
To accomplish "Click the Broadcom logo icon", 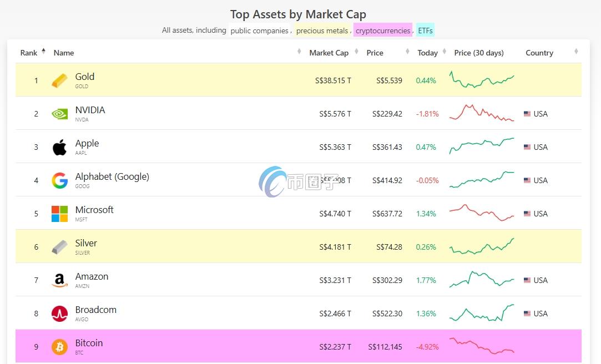I will pyautogui.click(x=59, y=314).
